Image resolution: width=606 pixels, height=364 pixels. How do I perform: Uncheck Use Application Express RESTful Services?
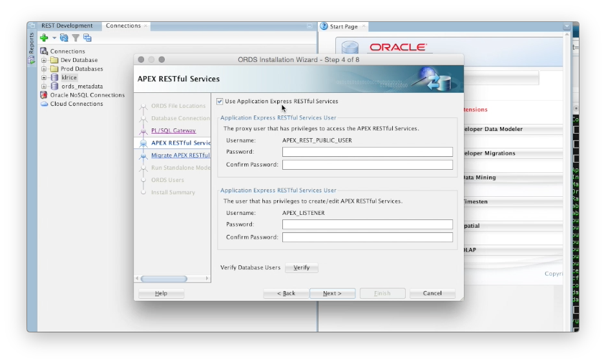pyautogui.click(x=220, y=101)
